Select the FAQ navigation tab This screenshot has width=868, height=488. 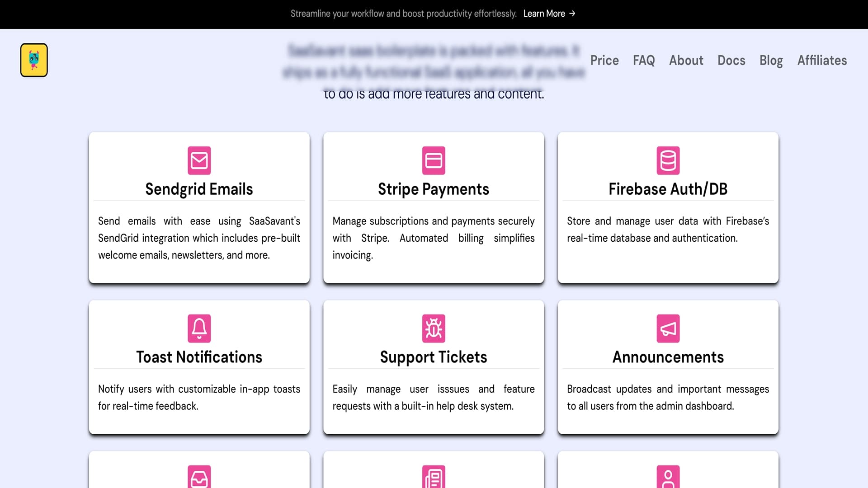point(643,60)
